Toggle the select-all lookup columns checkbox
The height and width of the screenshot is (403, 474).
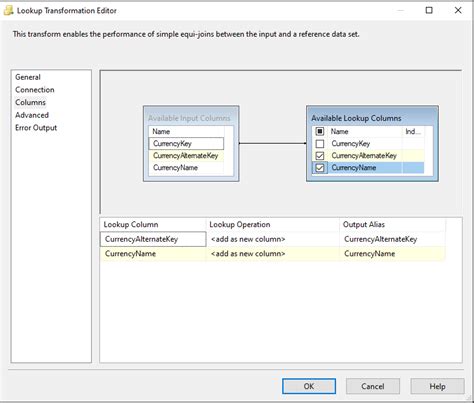click(x=320, y=131)
